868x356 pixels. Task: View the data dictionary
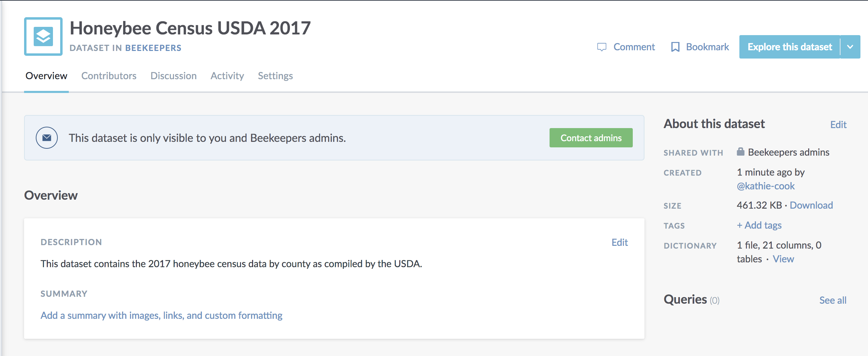point(783,259)
